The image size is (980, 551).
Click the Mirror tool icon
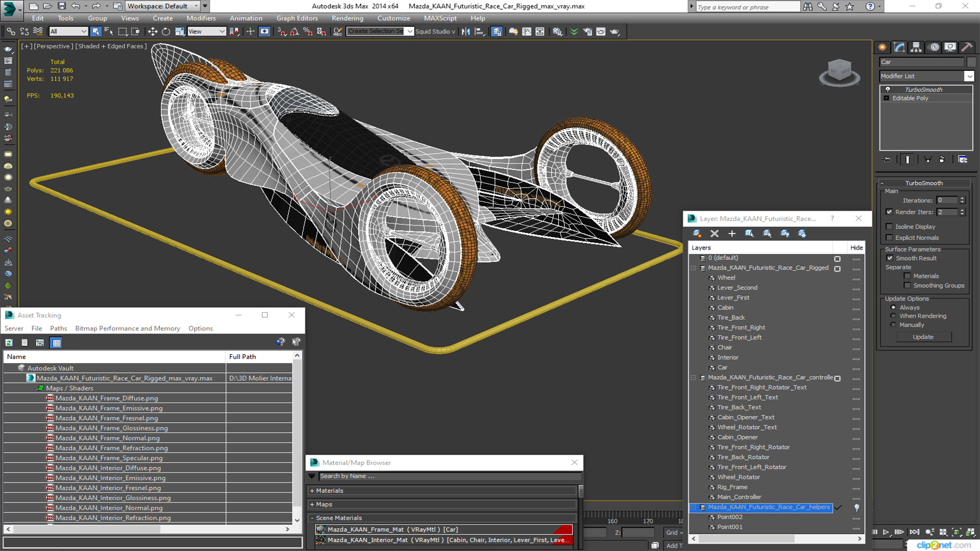point(466,32)
